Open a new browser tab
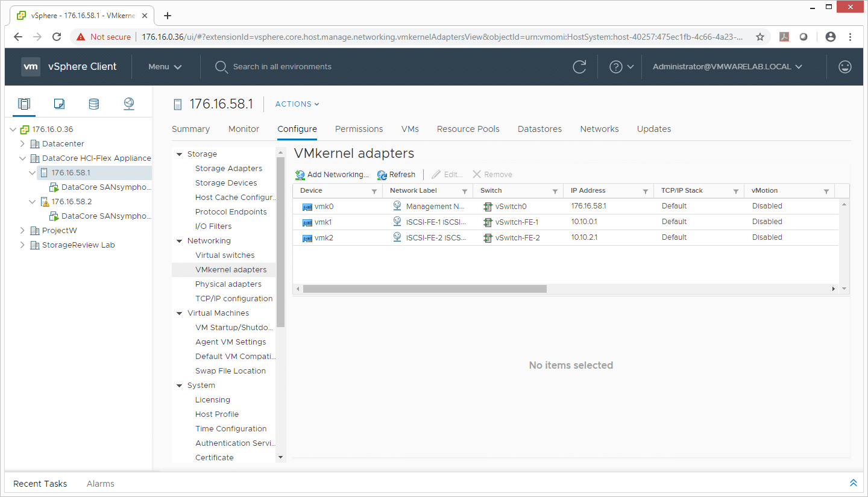Image resolution: width=868 pixels, height=497 pixels. coord(168,16)
